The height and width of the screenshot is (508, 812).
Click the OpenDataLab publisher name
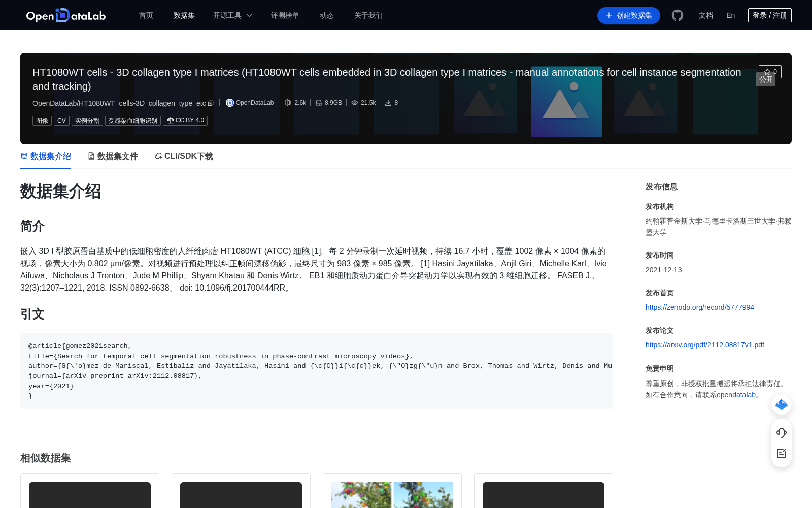point(255,103)
